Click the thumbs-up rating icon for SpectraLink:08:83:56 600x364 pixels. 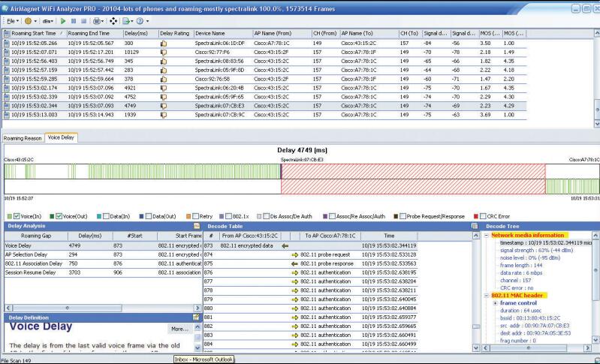click(164, 62)
